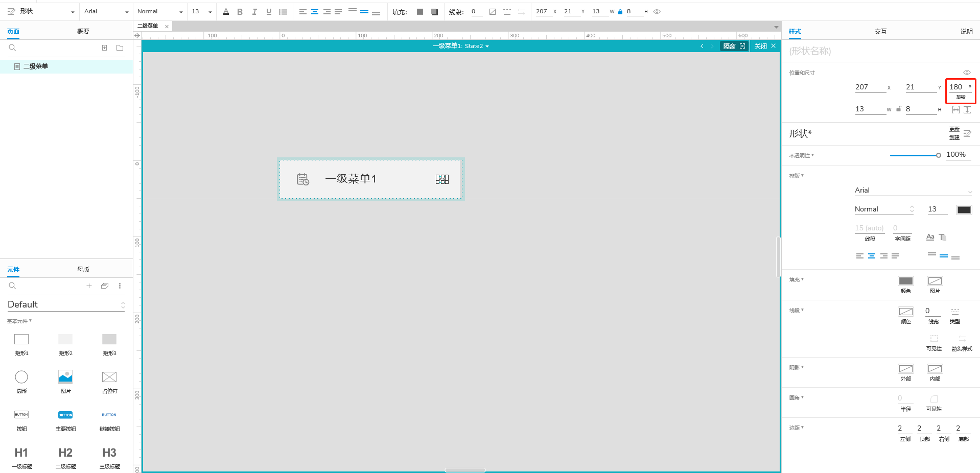Image resolution: width=980 pixels, height=473 pixels.
Task: Collapse the 基本元件 section
Action: pyautogui.click(x=19, y=321)
